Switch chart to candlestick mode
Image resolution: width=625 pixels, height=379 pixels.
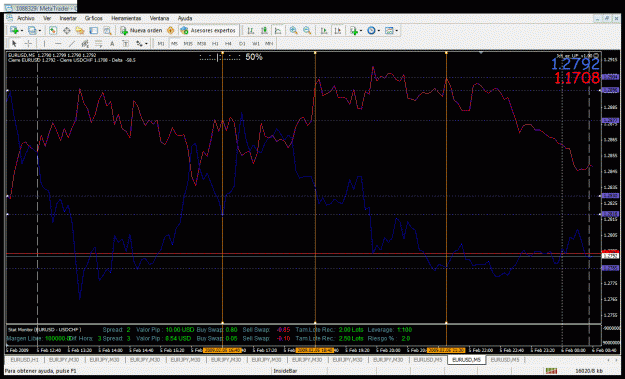[x=264, y=31]
